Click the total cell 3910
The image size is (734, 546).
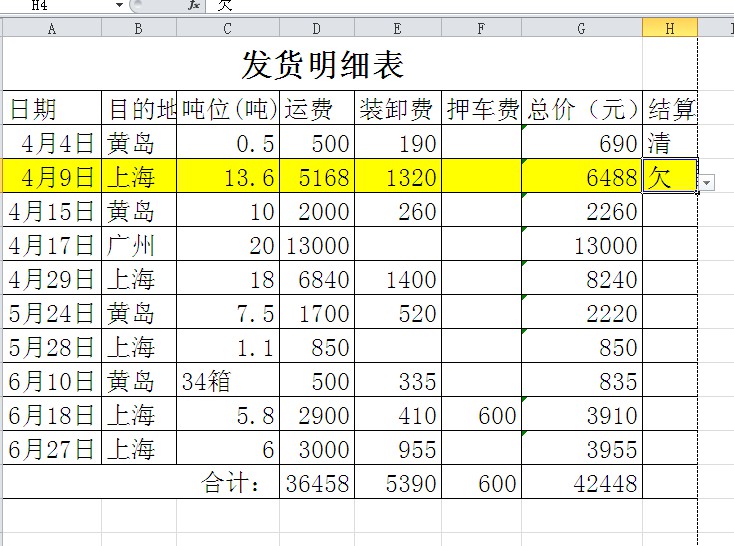click(582, 414)
